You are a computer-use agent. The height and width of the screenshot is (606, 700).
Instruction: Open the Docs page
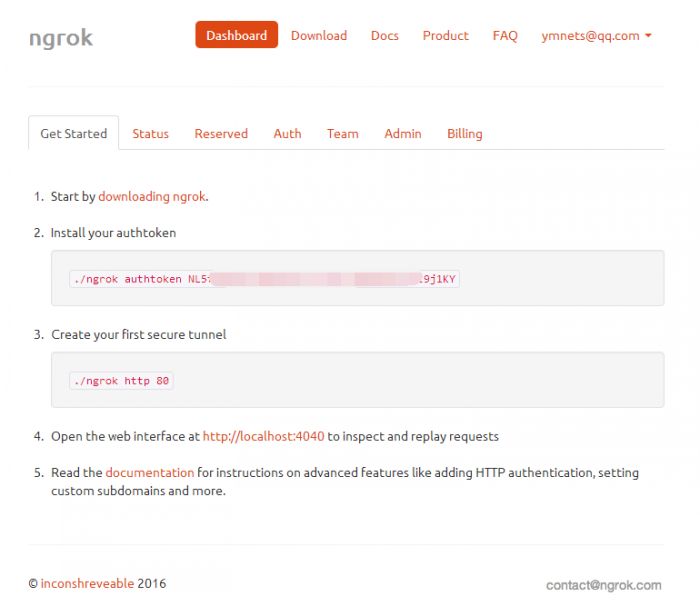pos(384,35)
